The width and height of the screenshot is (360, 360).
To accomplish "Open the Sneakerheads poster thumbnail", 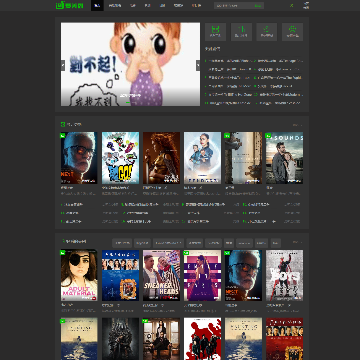I will (x=161, y=275).
